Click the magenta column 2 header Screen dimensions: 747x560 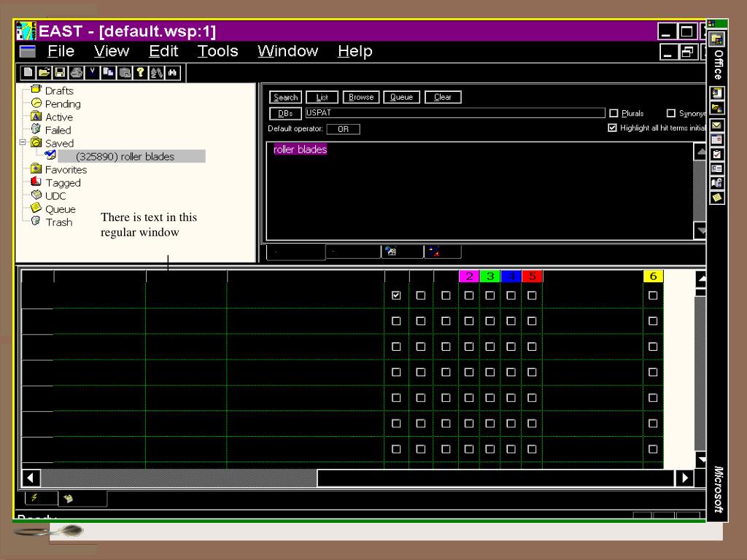pyautogui.click(x=469, y=276)
